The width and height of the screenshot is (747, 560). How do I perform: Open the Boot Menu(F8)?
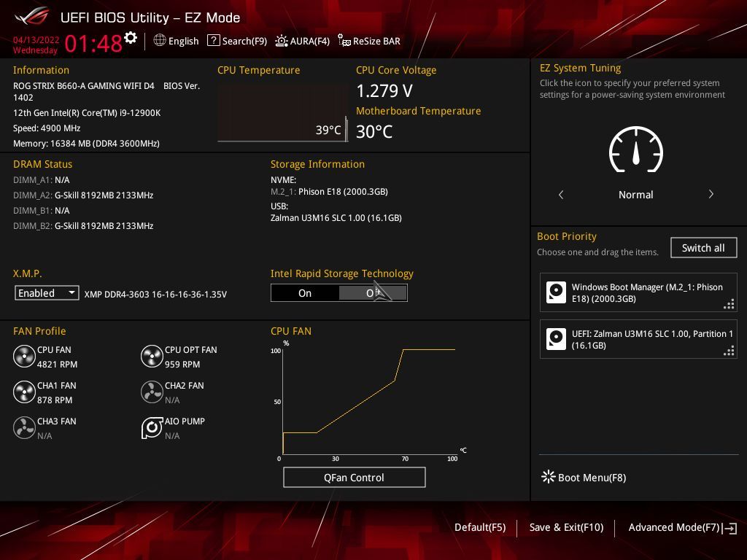click(584, 477)
